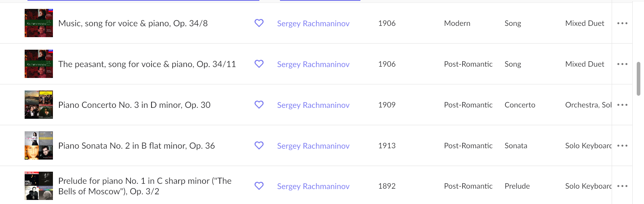Click heart icon for Prelude No. 1
Image resolution: width=644 pixels, height=204 pixels.
259,186
